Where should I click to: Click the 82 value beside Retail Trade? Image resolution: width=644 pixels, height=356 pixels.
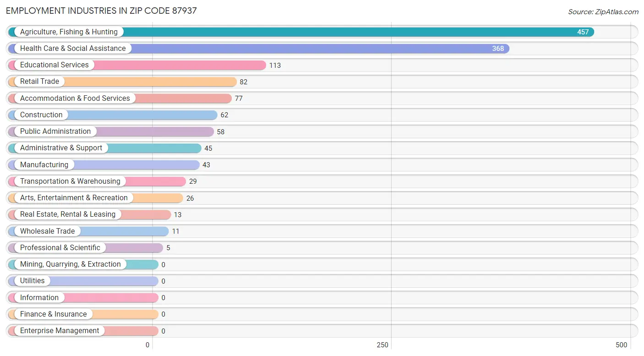pyautogui.click(x=244, y=82)
